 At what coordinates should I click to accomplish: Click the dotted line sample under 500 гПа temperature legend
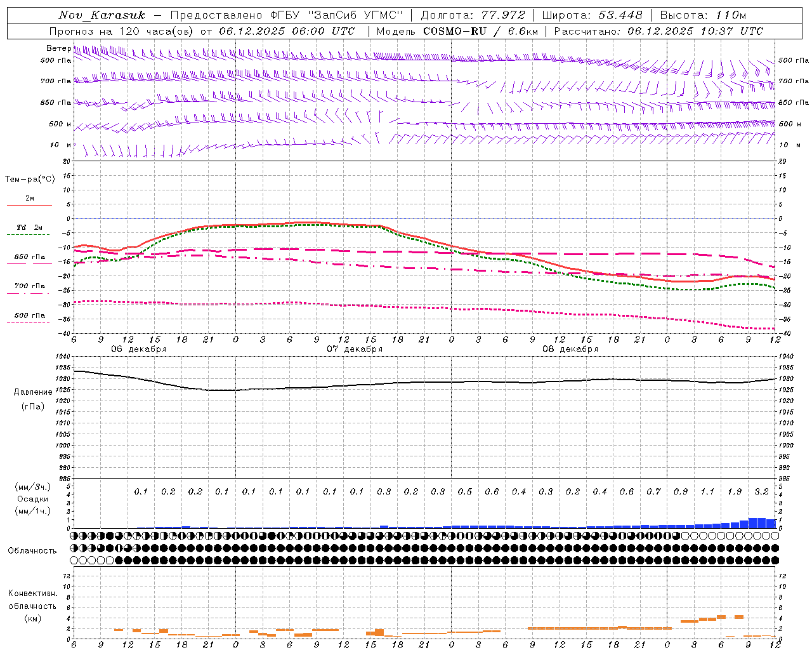pos(29,322)
